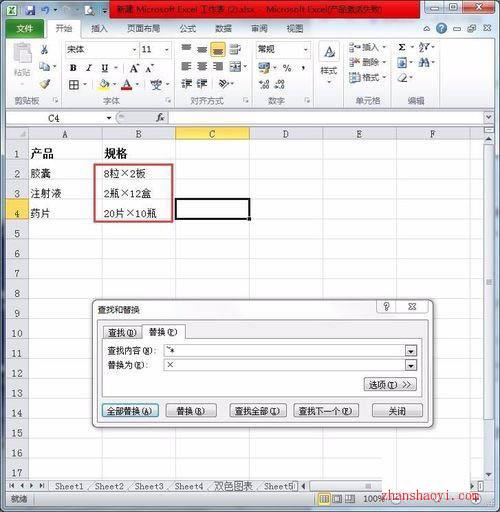The height and width of the screenshot is (512, 500).
Task: Click the fill color bucket swatch
Action: (x=104, y=85)
